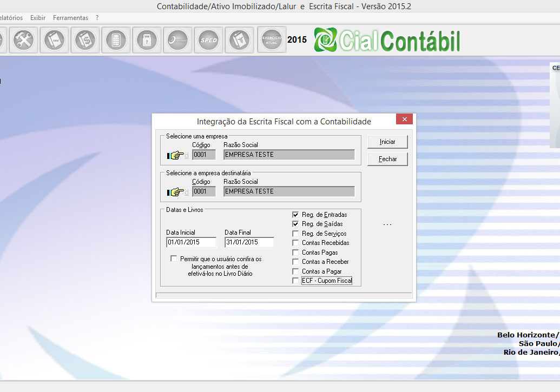Click the SPED toolbar icon
The image size is (560, 392).
(209, 39)
